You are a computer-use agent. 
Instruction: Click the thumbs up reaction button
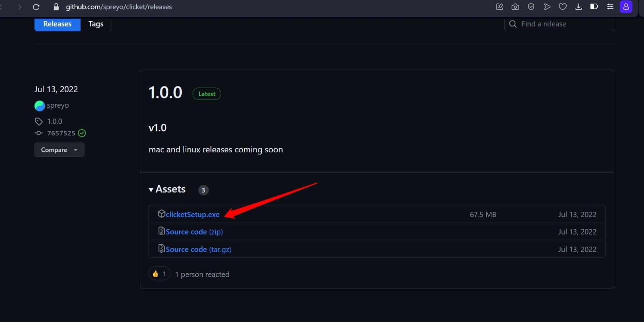[x=159, y=274]
